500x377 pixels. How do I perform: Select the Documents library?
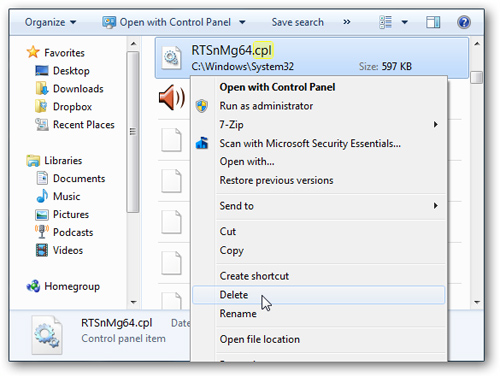(79, 178)
